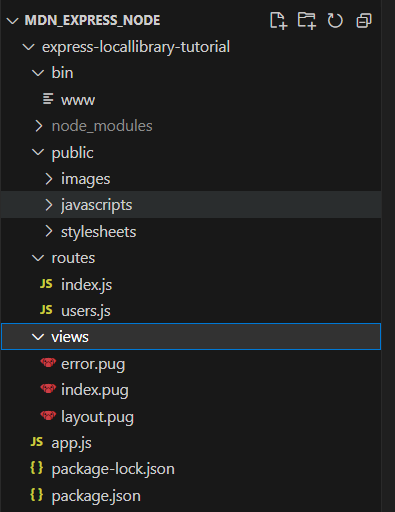395x512 pixels.
Task: Open index.js in routes
Action: coord(86,285)
